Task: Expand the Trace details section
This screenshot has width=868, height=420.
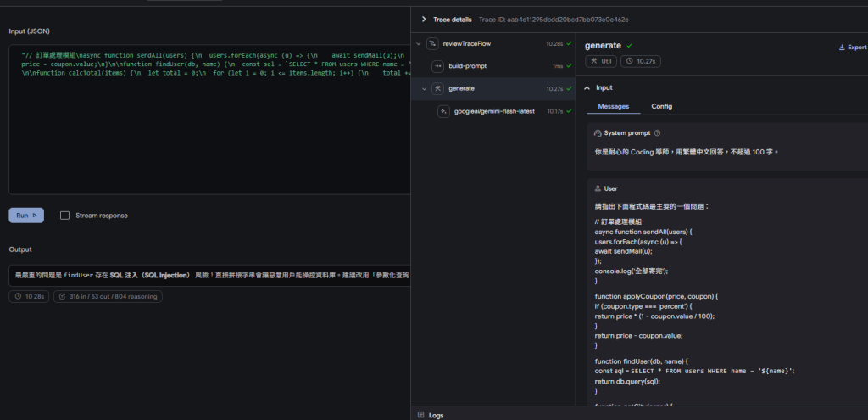Action: pos(424,20)
